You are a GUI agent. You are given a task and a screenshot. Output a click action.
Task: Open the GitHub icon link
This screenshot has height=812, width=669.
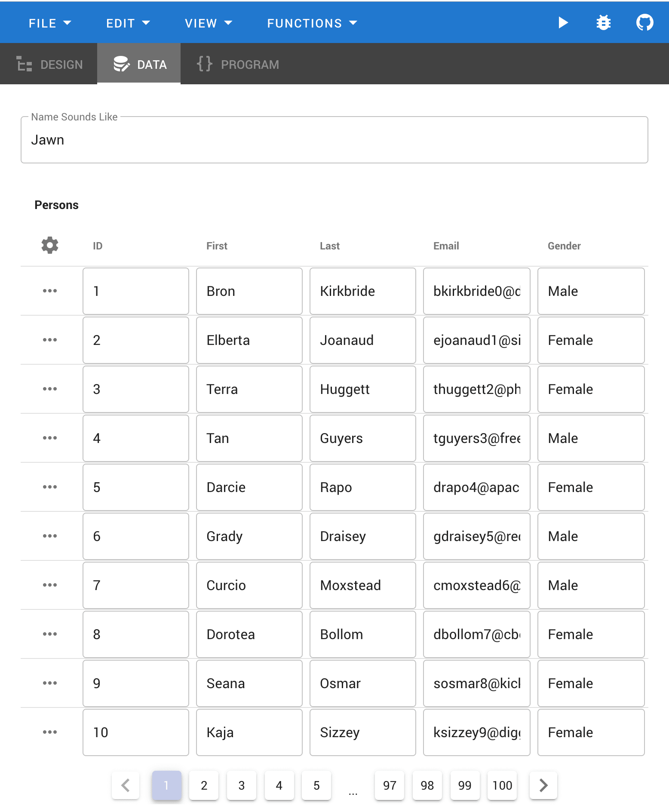coord(644,22)
